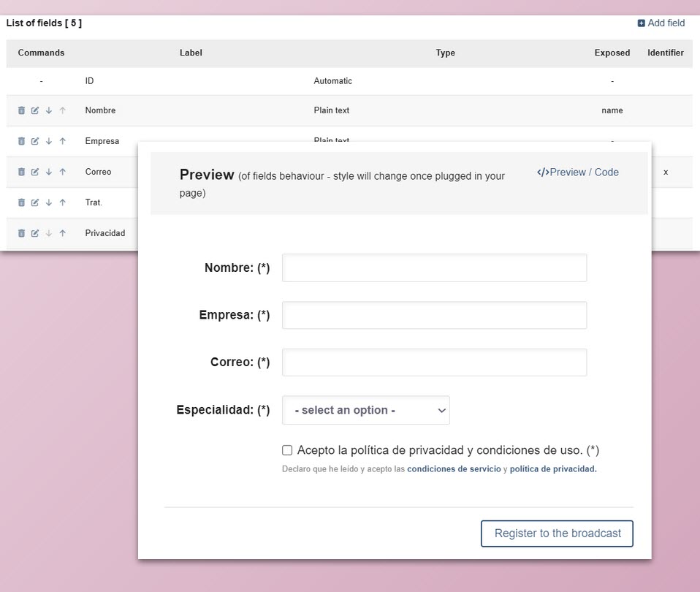700x592 pixels.
Task: Focus the Empresa text input
Action: click(x=434, y=315)
